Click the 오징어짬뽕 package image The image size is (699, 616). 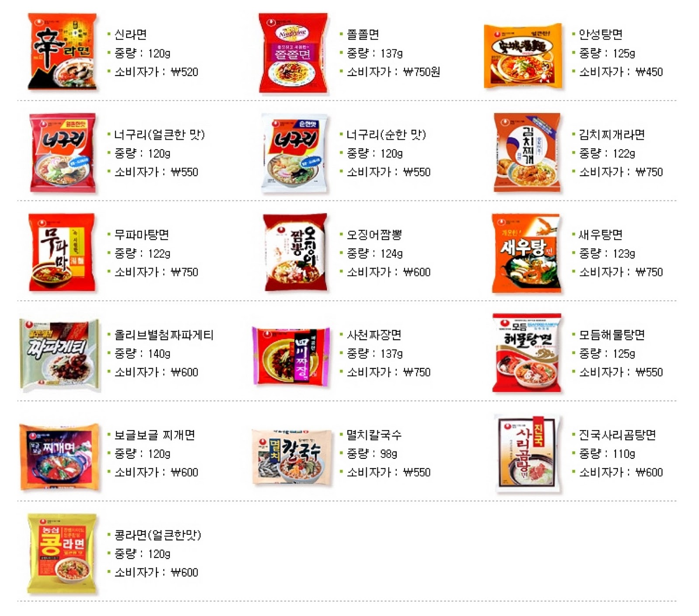pyautogui.click(x=295, y=252)
